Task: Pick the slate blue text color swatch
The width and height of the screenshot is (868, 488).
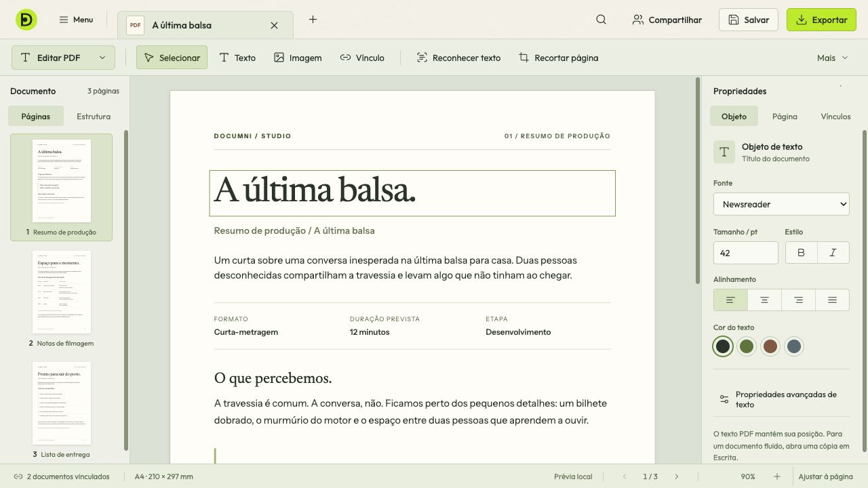Action: 794,346
